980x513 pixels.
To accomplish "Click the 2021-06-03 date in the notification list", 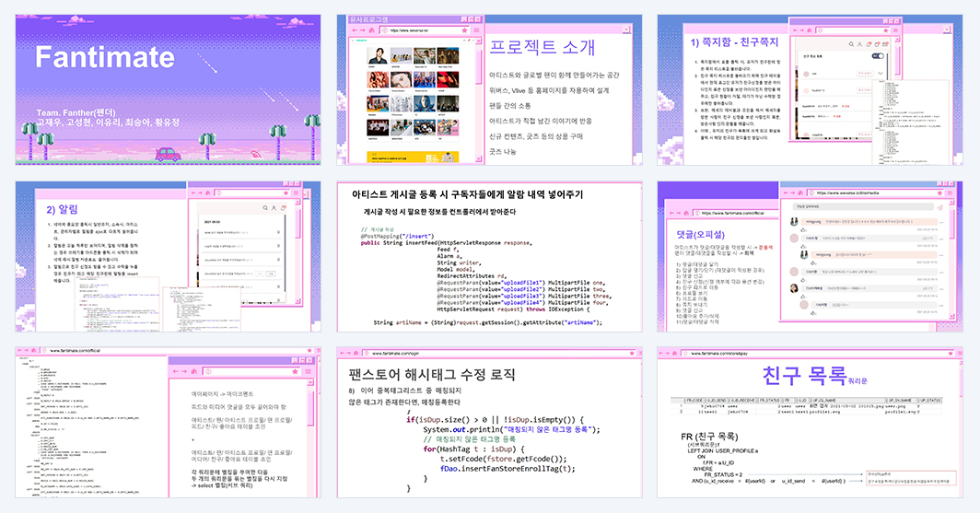I will pyautogui.click(x=213, y=222).
